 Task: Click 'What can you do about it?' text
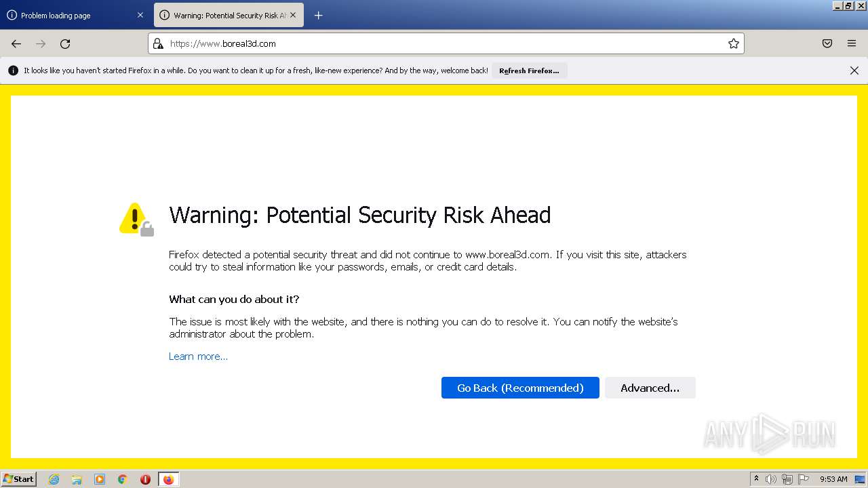pyautogui.click(x=234, y=299)
